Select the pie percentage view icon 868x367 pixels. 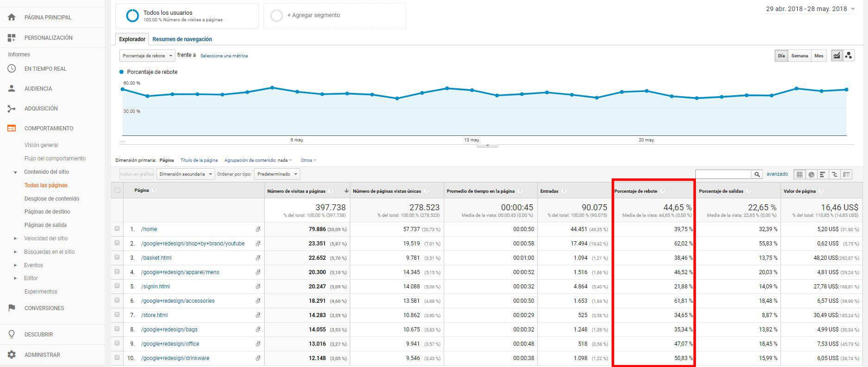[x=811, y=174]
